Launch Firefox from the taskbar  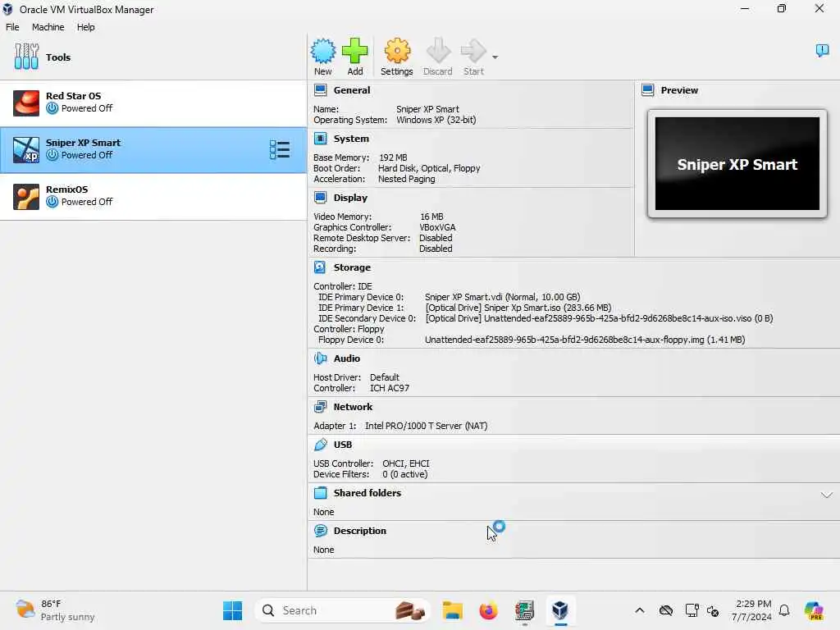point(488,610)
